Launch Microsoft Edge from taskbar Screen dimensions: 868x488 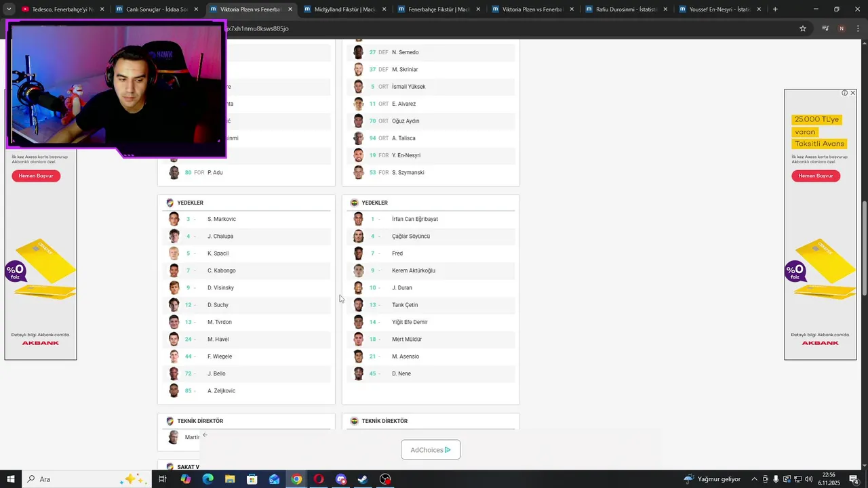(x=208, y=479)
